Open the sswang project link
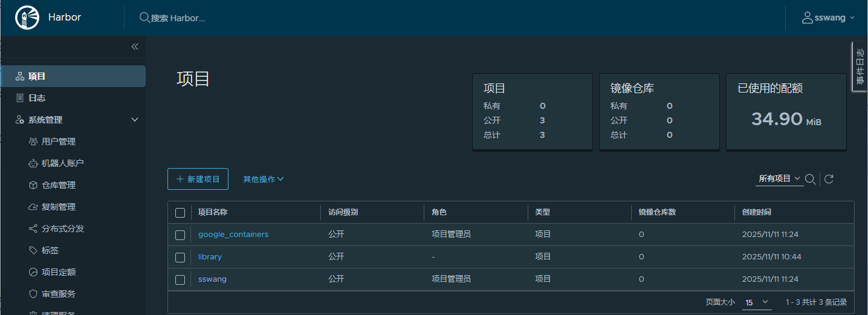Image resolution: width=868 pixels, height=315 pixels. [x=212, y=279]
